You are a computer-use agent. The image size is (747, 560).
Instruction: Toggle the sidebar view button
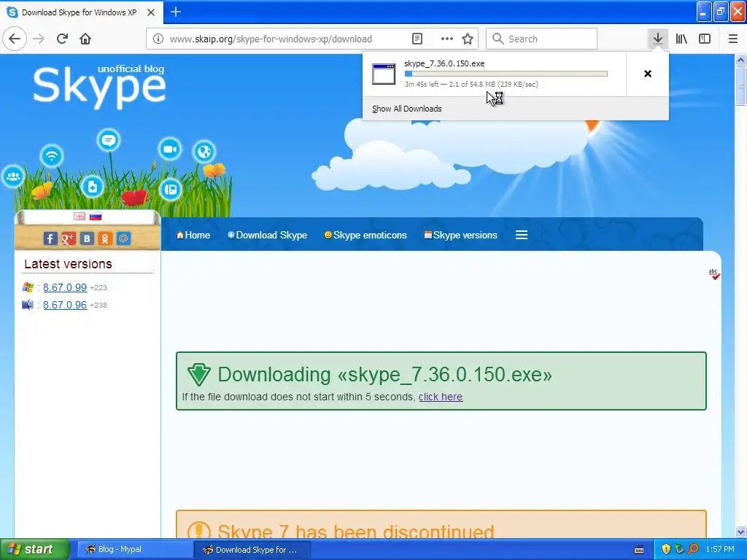tap(705, 39)
